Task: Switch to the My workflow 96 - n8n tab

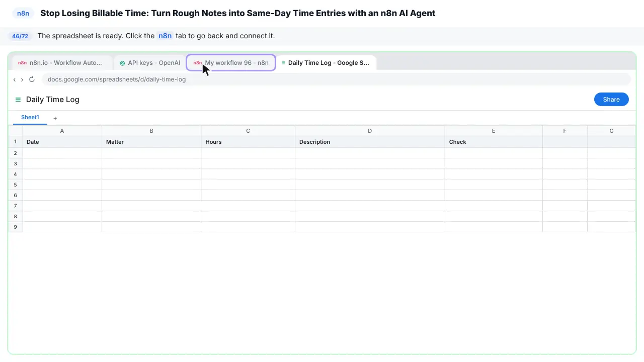Action: 231,63
